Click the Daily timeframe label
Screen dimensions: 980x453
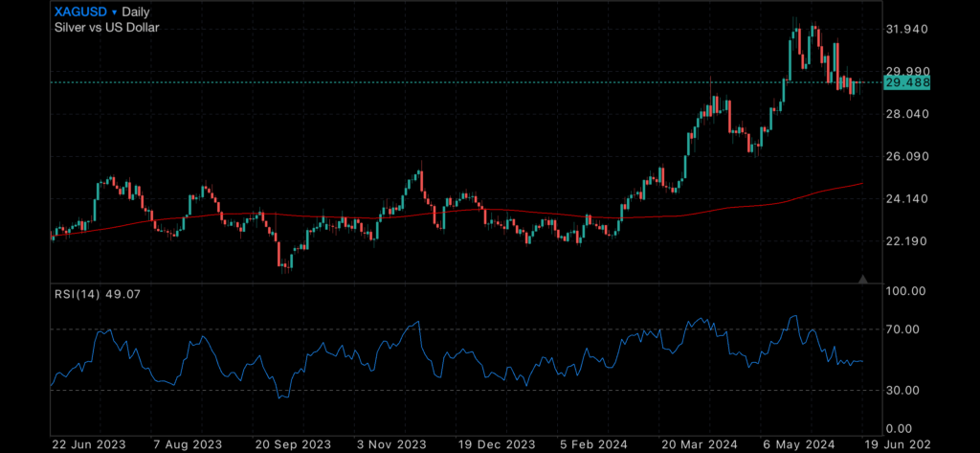pyautogui.click(x=135, y=11)
